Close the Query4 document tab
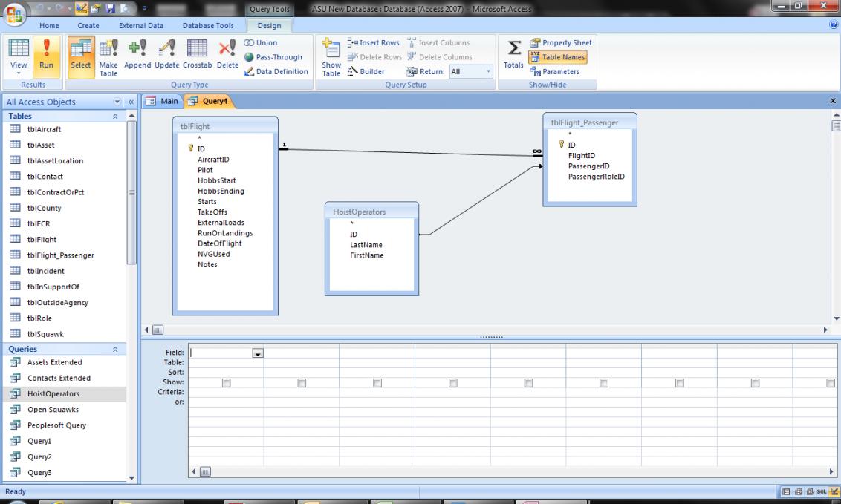Image resolution: width=841 pixels, height=504 pixels. coord(833,101)
